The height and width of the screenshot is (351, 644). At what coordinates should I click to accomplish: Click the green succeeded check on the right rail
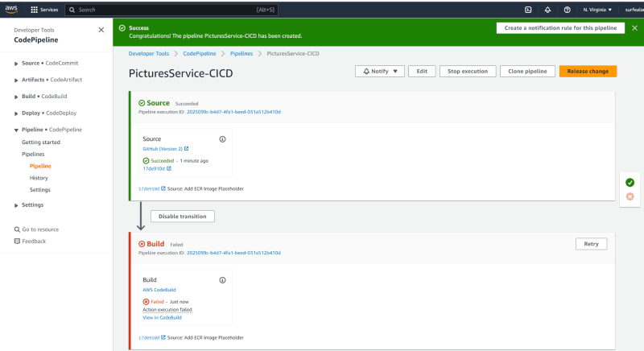click(x=630, y=182)
